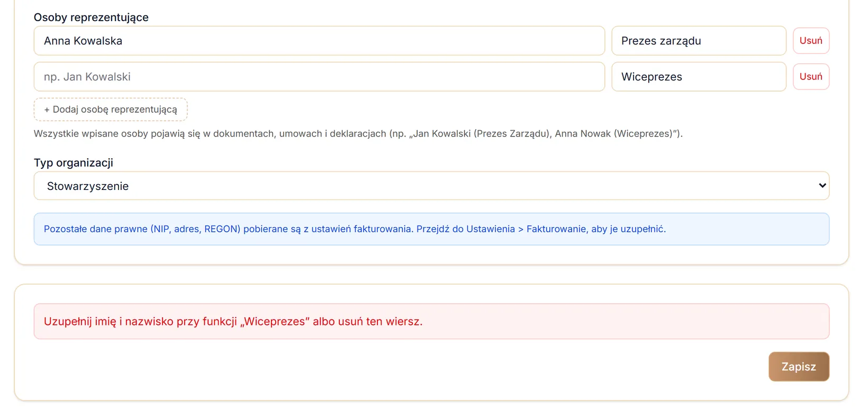This screenshot has height=419, width=868.
Task: Delete the Wiceprezes row using Usuń
Action: [x=811, y=77]
